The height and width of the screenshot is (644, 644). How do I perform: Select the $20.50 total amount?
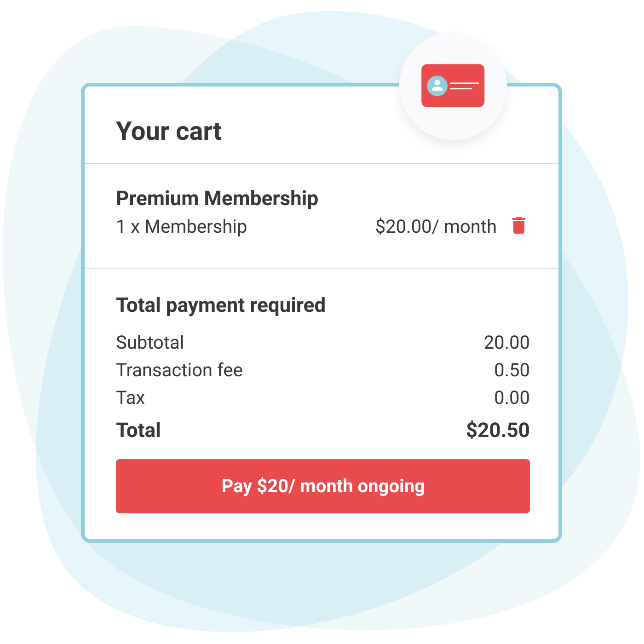click(498, 431)
